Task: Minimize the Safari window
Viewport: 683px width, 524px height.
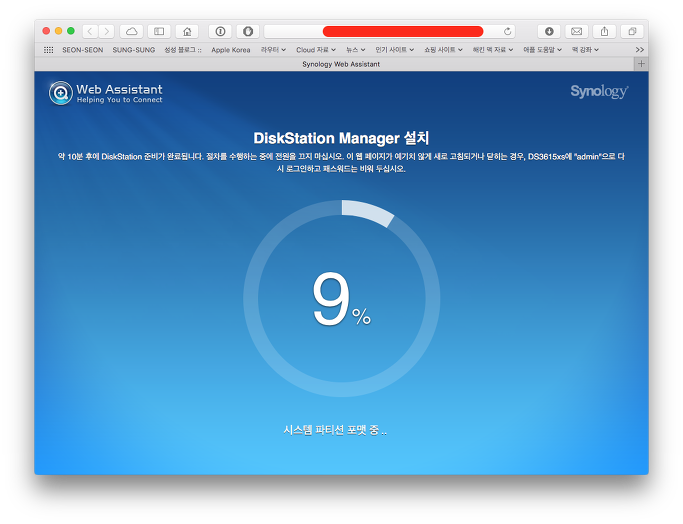Action: (x=58, y=31)
